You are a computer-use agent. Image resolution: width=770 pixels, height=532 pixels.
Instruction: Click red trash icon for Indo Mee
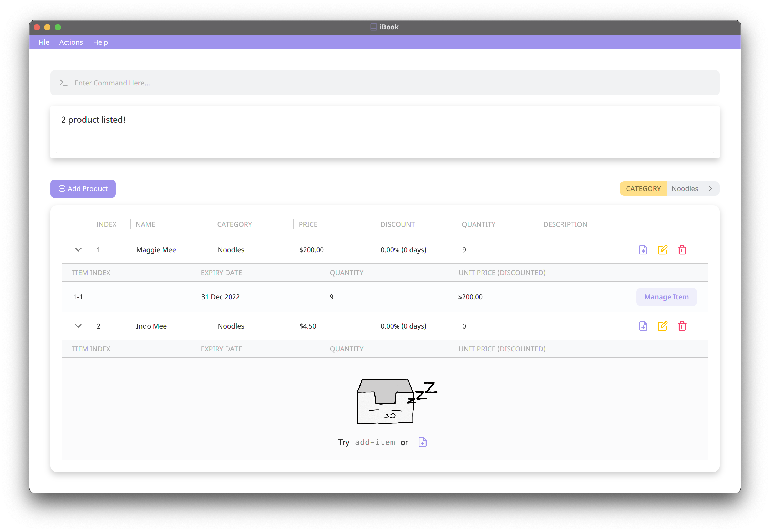coord(682,326)
